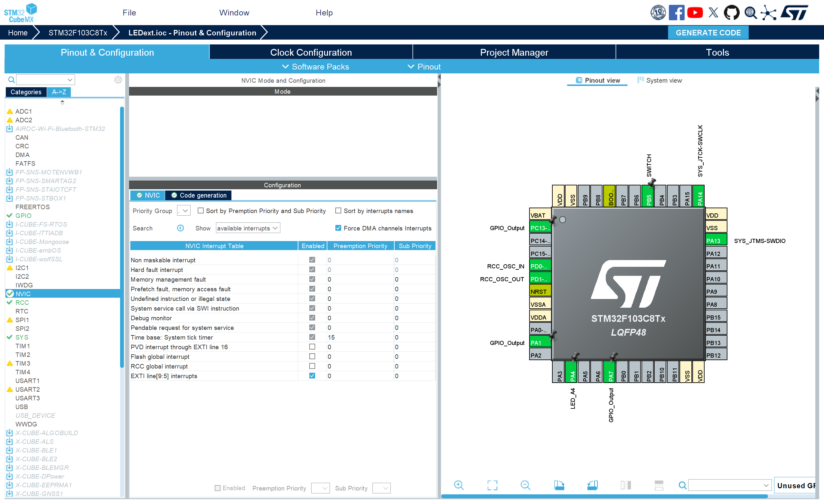Disable EXTI line[9:5] interrupts
This screenshot has height=504, width=824.
312,376
